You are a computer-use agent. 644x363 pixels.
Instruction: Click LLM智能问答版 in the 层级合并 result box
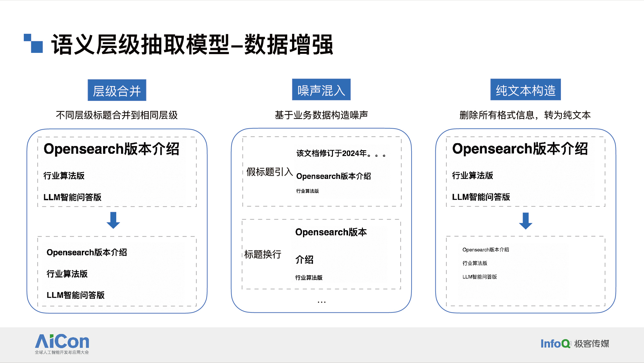pyautogui.click(x=75, y=295)
